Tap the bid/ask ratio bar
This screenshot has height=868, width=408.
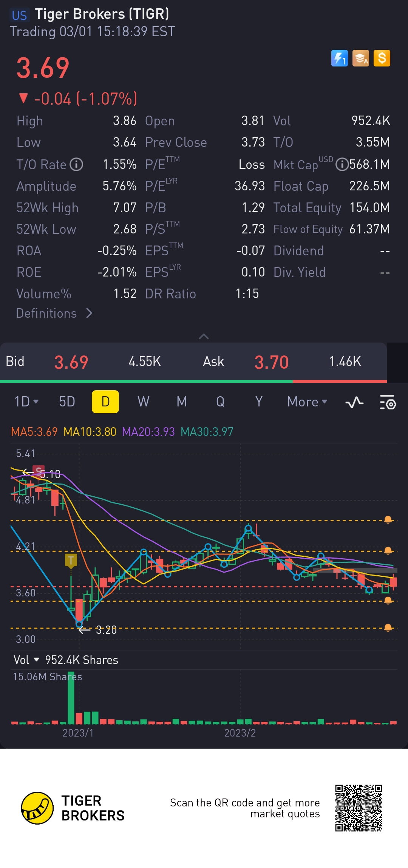pos(193,381)
